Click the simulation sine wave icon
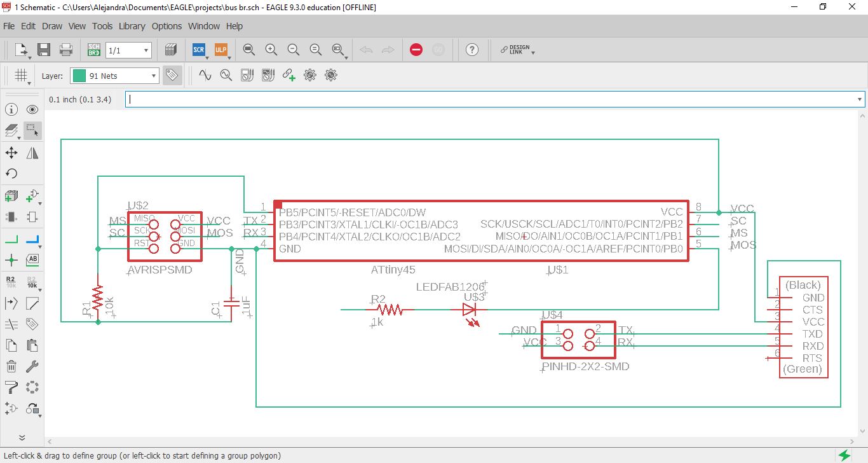868x463 pixels. pyautogui.click(x=205, y=75)
